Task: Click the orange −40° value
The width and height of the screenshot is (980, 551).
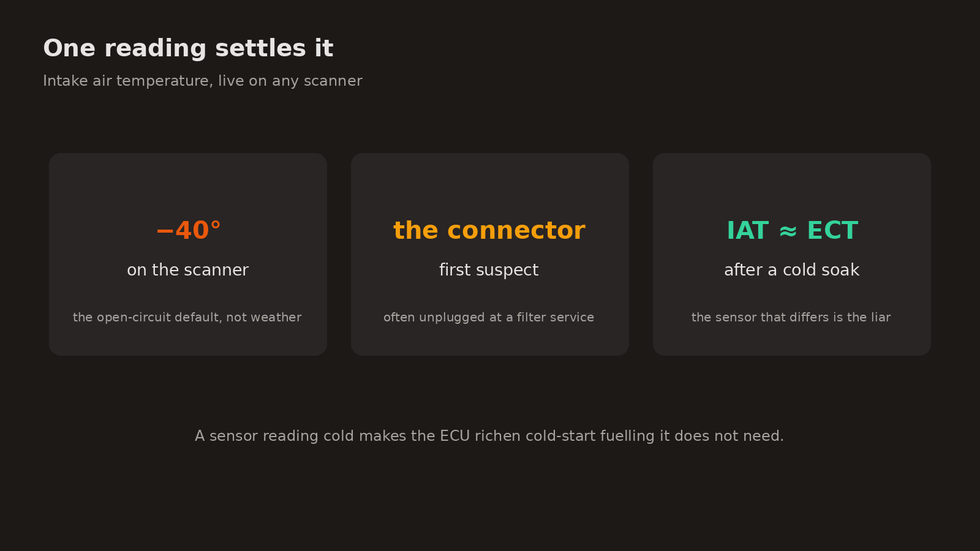Action: (x=188, y=231)
